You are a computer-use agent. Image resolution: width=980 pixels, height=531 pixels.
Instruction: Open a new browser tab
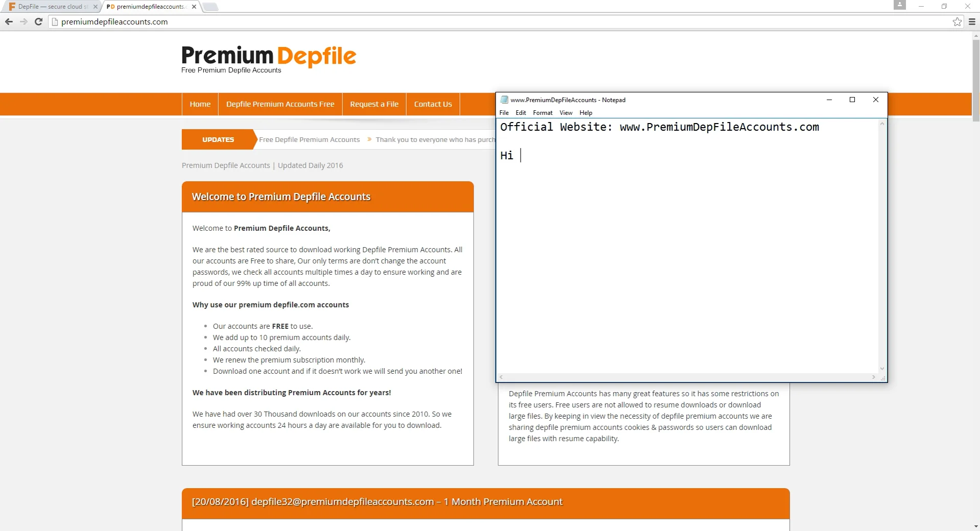point(210,7)
